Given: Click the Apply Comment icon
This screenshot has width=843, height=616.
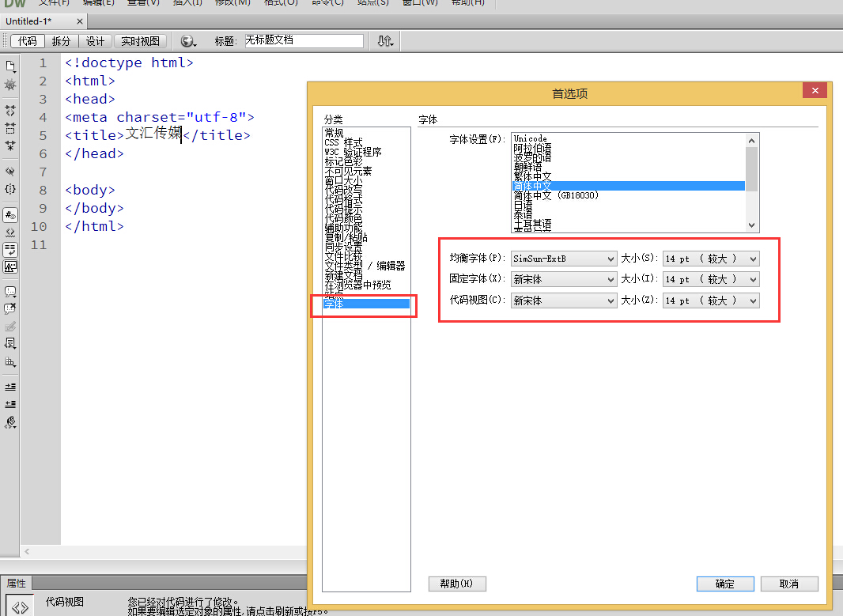Looking at the screenshot, I should pos(10,292).
